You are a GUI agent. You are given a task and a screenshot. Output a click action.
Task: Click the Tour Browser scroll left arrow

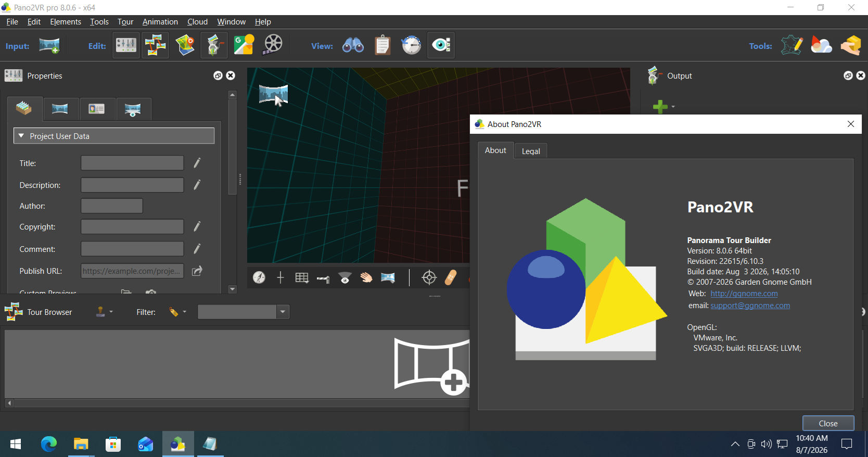tap(9, 403)
